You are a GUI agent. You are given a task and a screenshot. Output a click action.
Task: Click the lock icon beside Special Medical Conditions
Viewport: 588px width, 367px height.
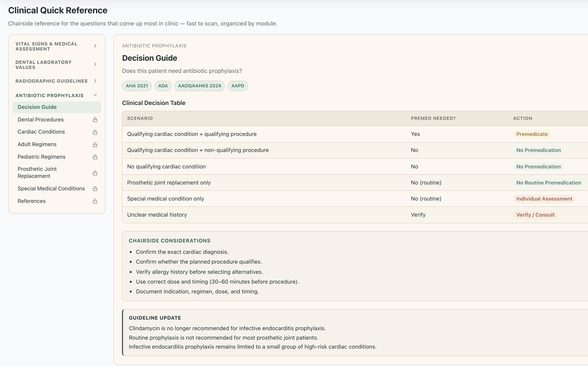click(x=95, y=189)
